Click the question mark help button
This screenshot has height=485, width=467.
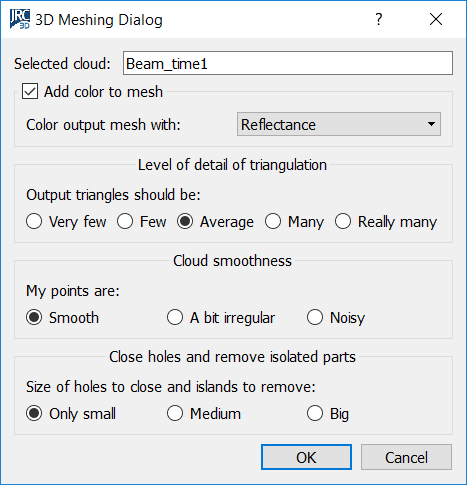coord(379,19)
